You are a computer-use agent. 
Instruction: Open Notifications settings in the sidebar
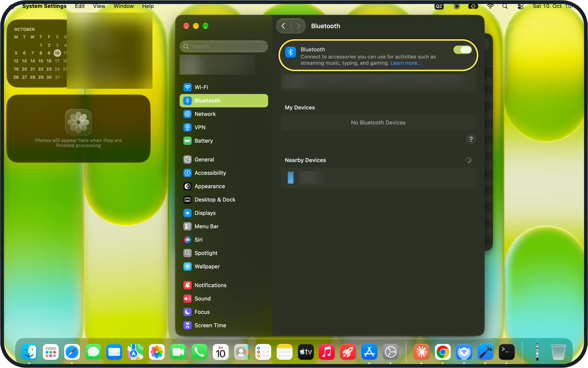coord(224,285)
